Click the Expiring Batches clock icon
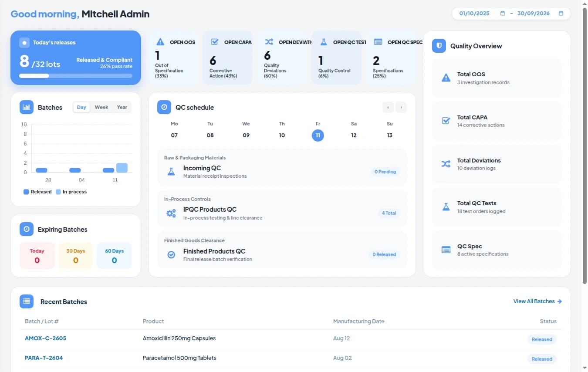The image size is (588, 372). point(27,229)
